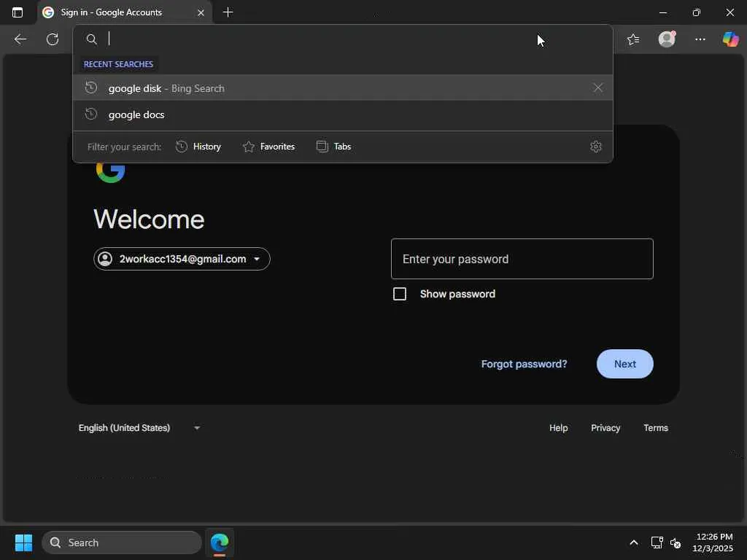Open the network status tray icon

click(x=657, y=542)
